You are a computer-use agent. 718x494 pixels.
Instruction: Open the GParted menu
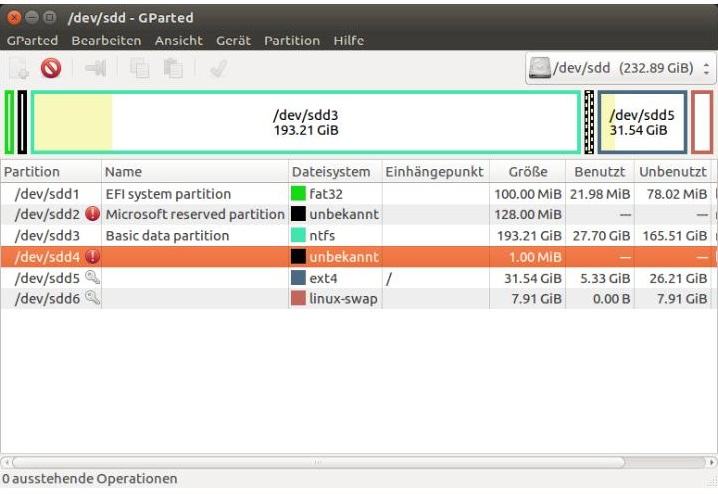pyautogui.click(x=32, y=41)
